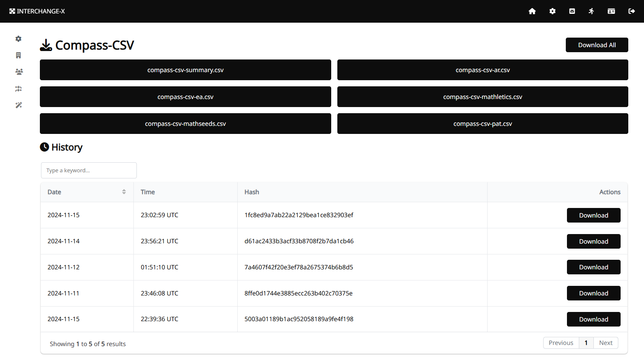Go to Previous page
Screen dimensions: 644x358
coord(561,343)
